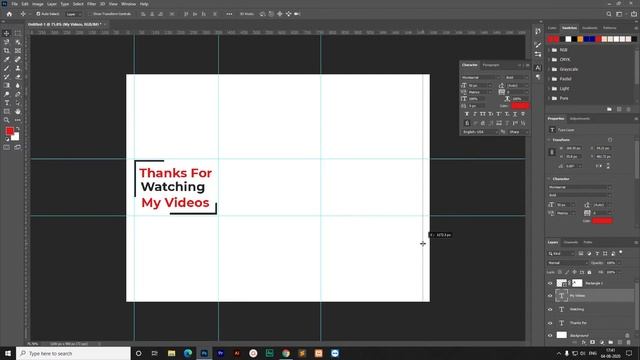Click the Opacity value field in Layers
640x360 pixels.
[x=611, y=263]
